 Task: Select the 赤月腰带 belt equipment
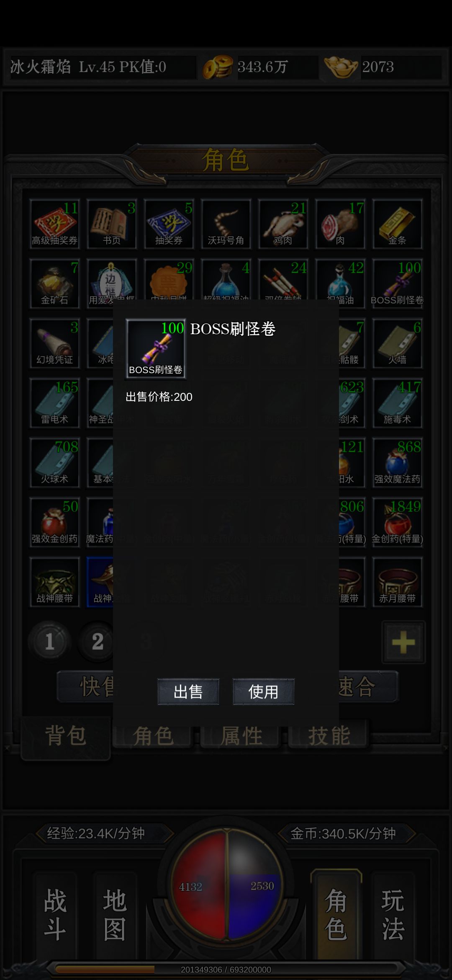[397, 582]
